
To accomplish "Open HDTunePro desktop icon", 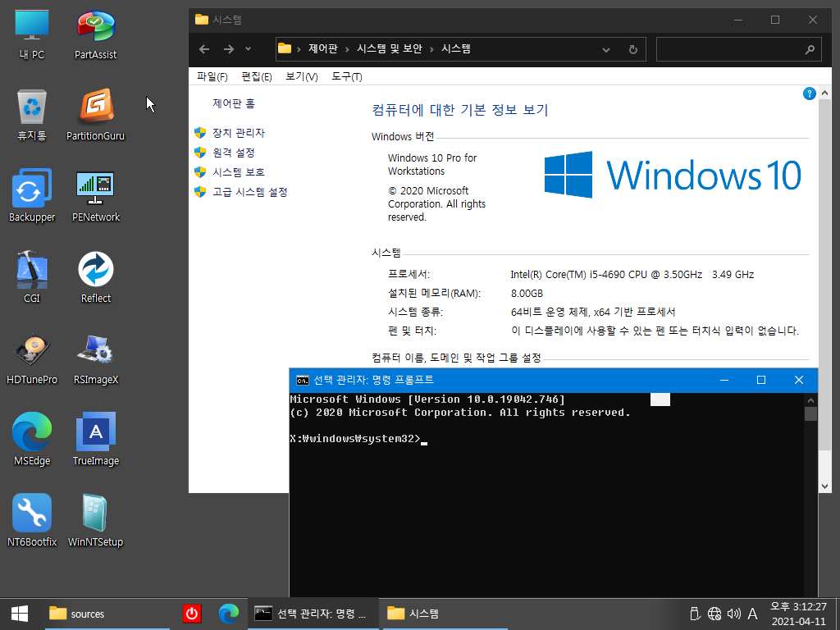I will pos(32,358).
